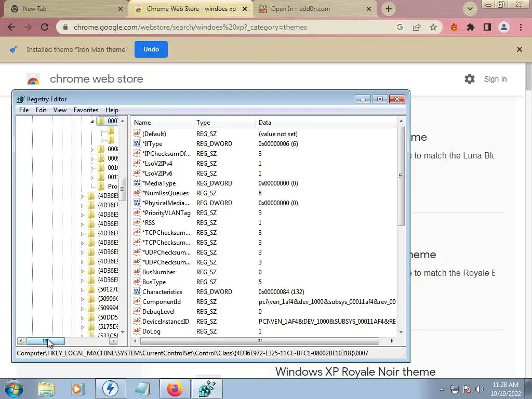Click the Registry Editor taskbar button

point(207,389)
